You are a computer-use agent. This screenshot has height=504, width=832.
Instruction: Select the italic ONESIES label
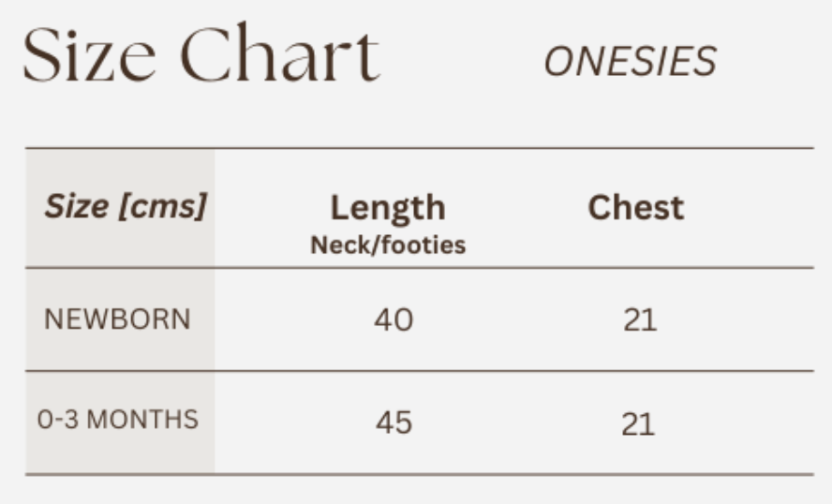point(630,63)
